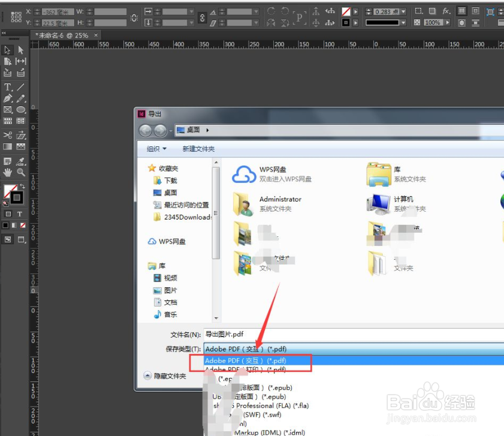Collapse folders with 隐藏文件夹 arrow

tap(147, 375)
